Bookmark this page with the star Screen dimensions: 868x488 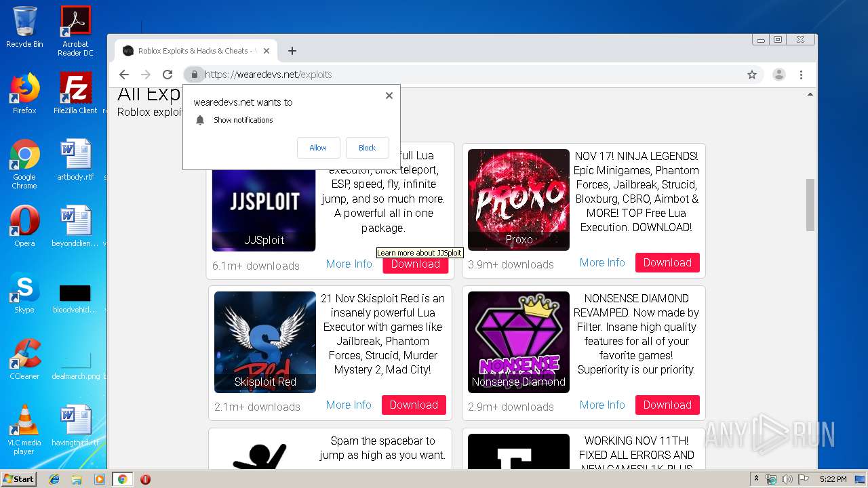click(752, 75)
